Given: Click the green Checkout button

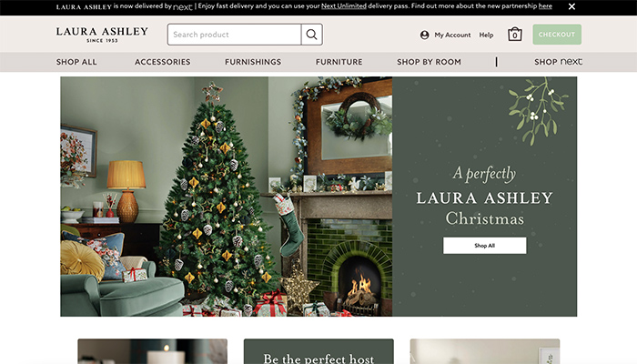Looking at the screenshot, I should (x=557, y=35).
